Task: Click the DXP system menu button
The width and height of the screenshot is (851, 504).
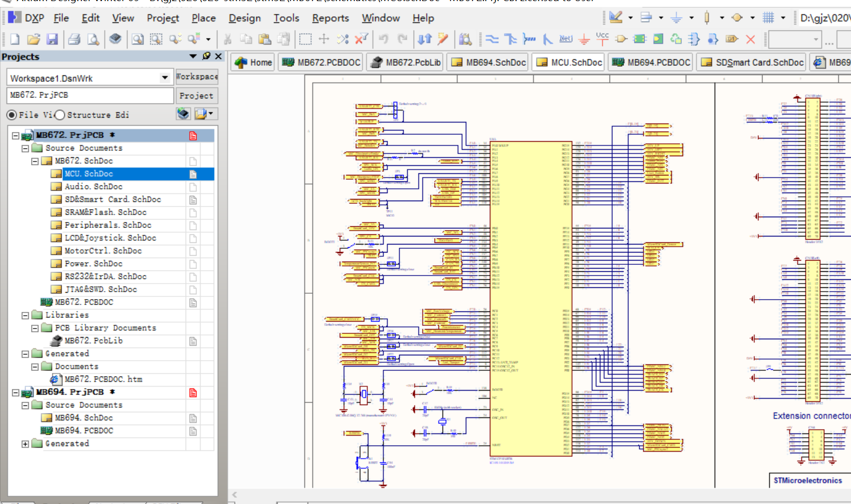Action: (26, 18)
